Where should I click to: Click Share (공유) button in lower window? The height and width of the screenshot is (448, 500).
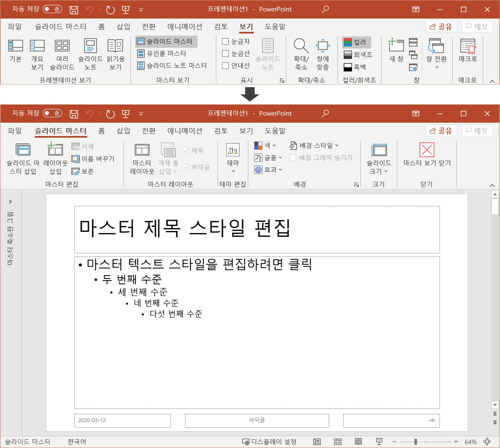[x=441, y=131]
